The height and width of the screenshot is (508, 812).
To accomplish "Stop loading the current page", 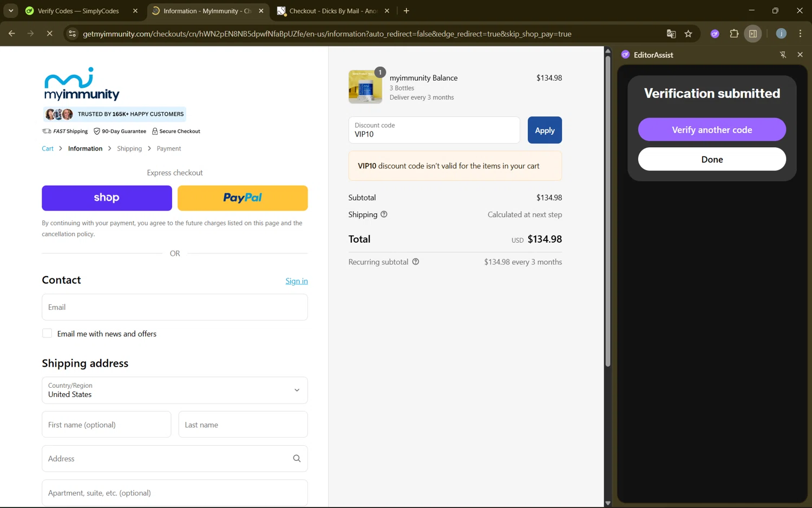I will [49, 34].
